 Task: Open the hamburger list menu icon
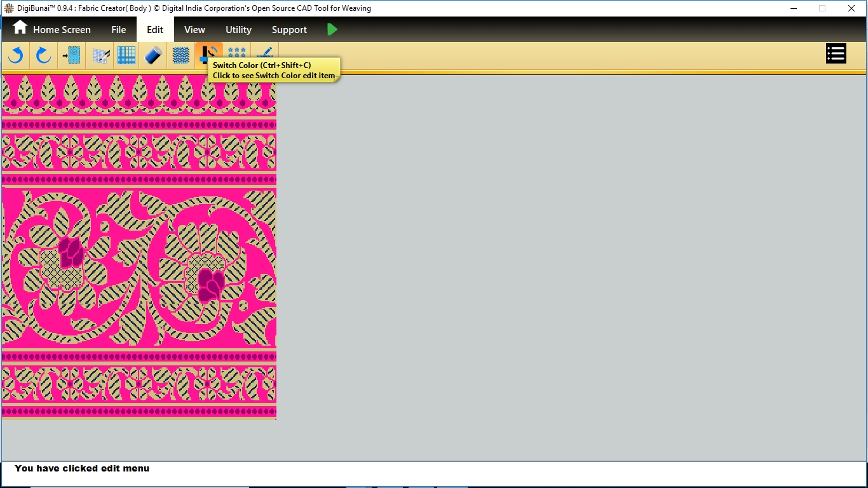(836, 54)
